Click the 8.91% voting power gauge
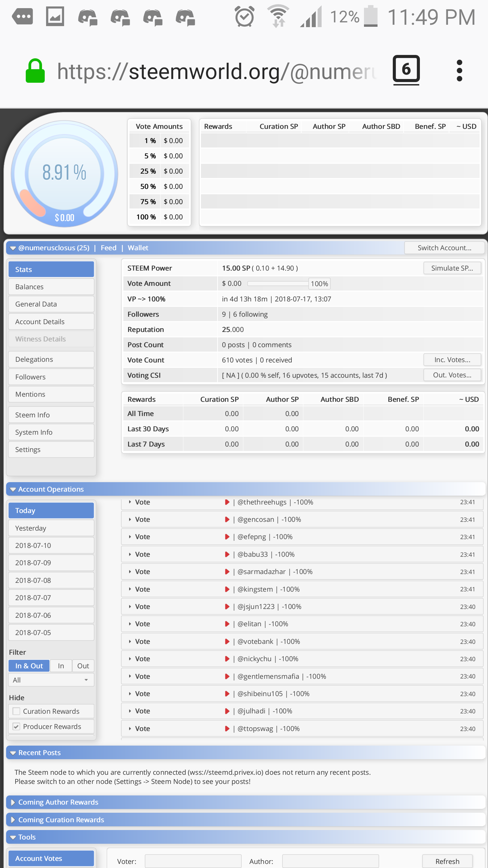 [x=64, y=174]
